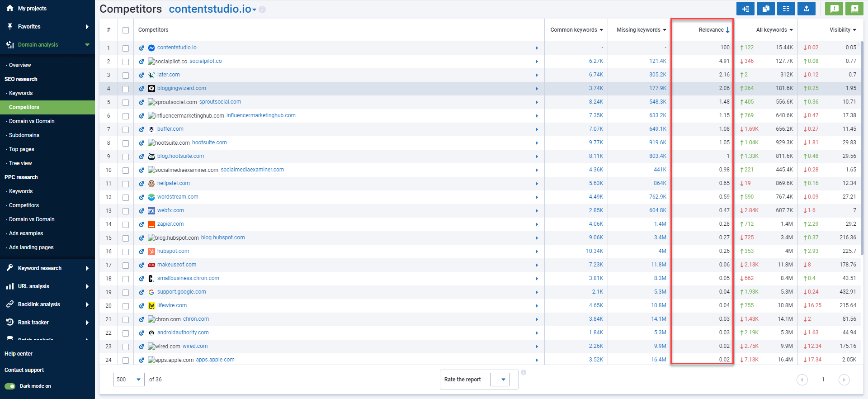
Task: Check the box for bloggingwizard.com row
Action: pos(126,89)
